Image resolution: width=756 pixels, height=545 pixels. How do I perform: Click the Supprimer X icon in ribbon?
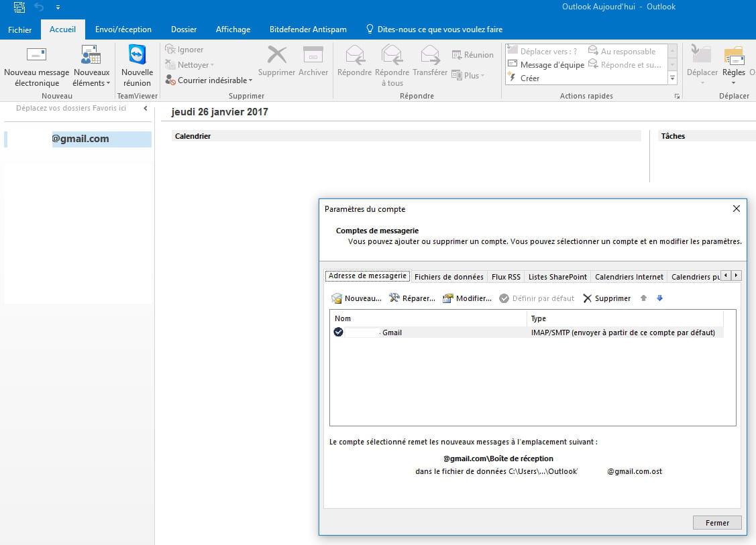(x=277, y=54)
